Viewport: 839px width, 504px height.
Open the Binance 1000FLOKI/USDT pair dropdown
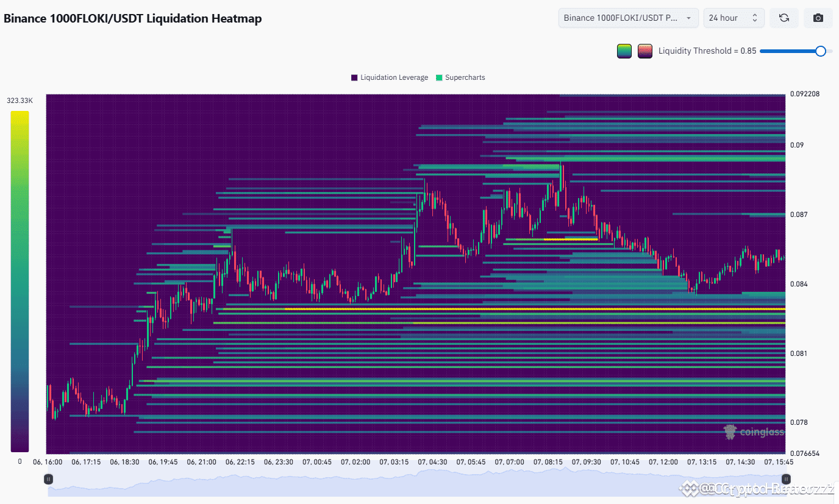click(629, 18)
